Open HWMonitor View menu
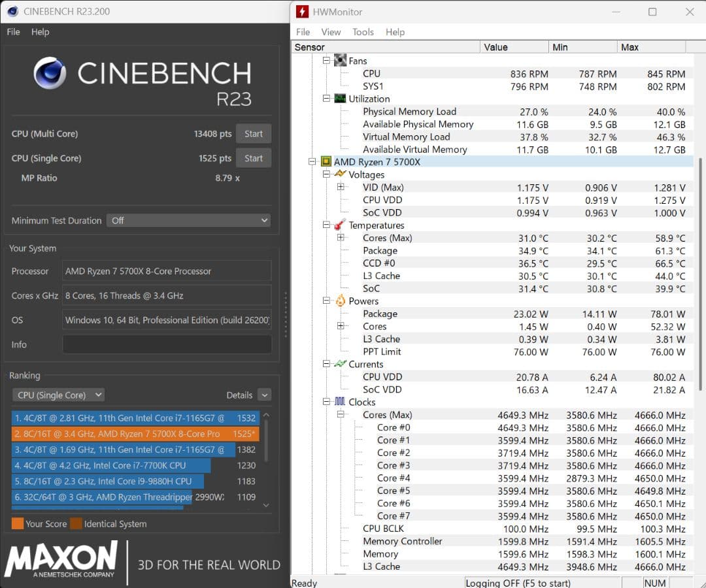The height and width of the screenshot is (588, 706). pyautogui.click(x=331, y=32)
